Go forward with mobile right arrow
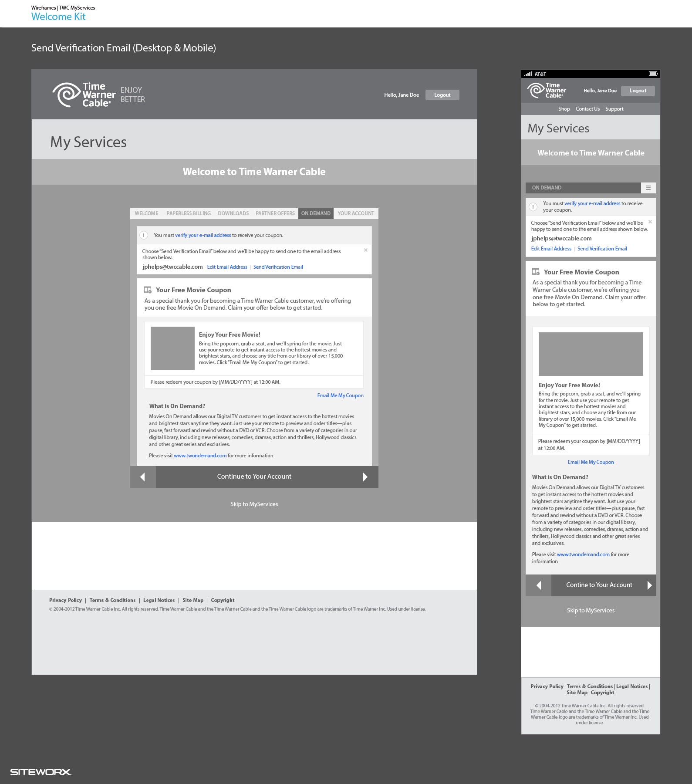 (649, 585)
